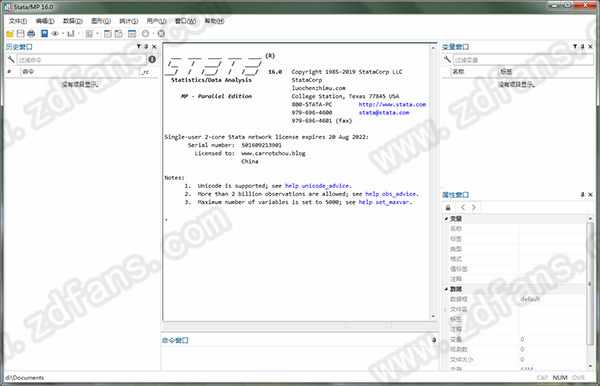
Task: Click the command filter input field
Action: [82, 60]
